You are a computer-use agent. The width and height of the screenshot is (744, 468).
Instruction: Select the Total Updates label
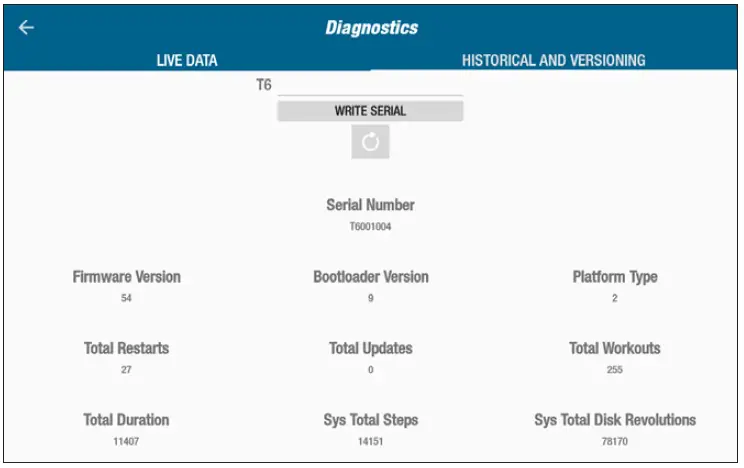[370, 349]
